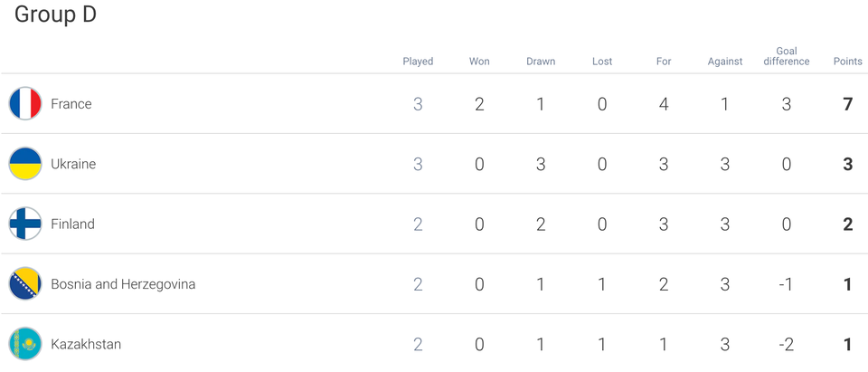Image resolution: width=868 pixels, height=372 pixels.
Task: Click the Points column header
Action: point(848,62)
